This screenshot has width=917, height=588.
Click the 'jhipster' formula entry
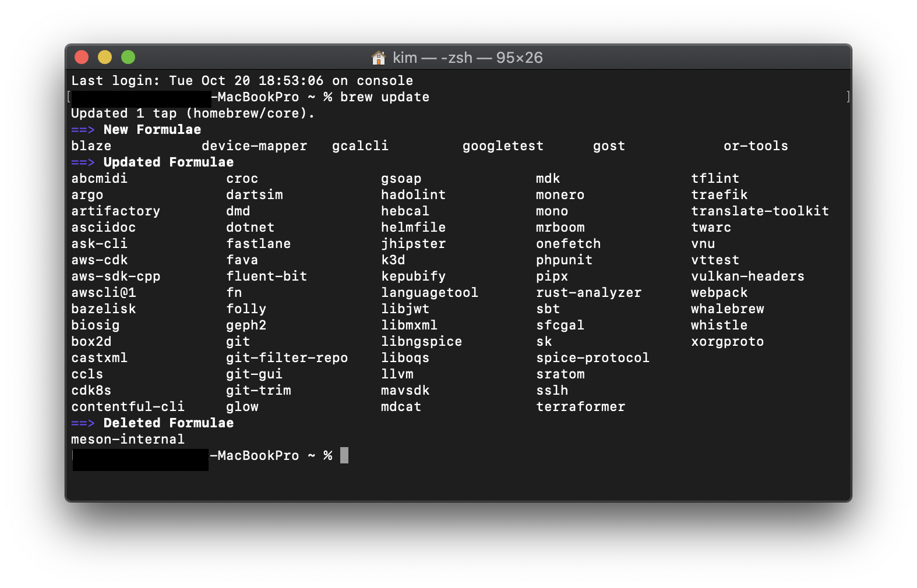(x=413, y=244)
